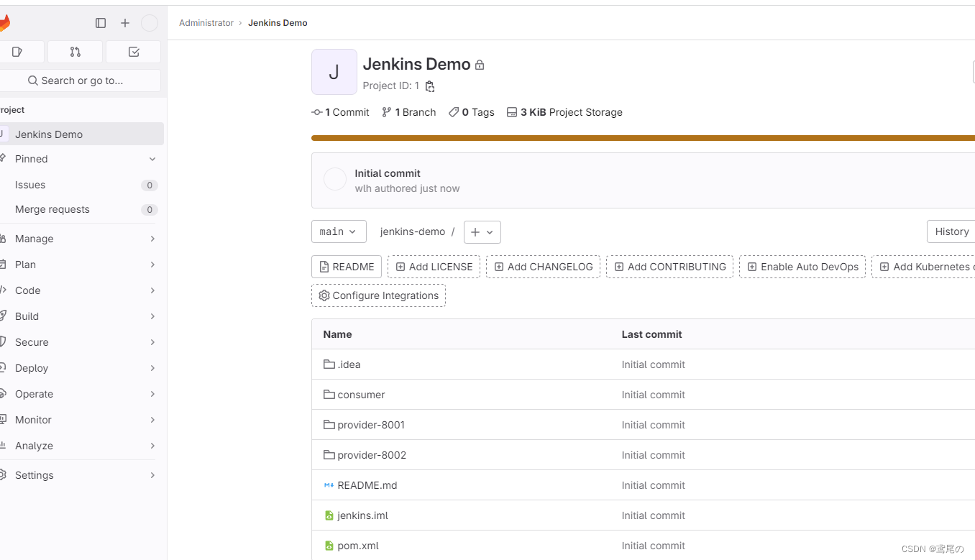Open the provider-8001 folder name
Viewport: 975px width, 560px height.
click(371, 425)
